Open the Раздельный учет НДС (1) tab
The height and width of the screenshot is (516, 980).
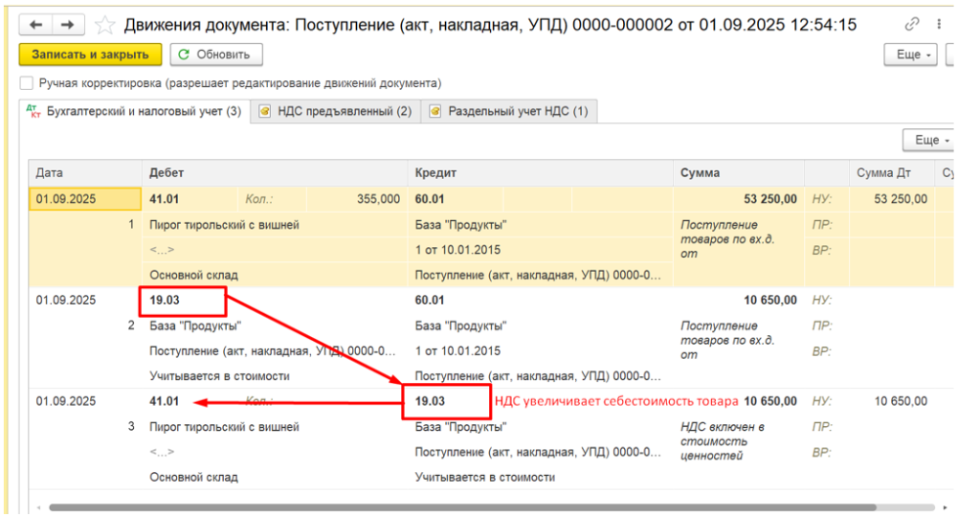pyautogui.click(x=518, y=112)
